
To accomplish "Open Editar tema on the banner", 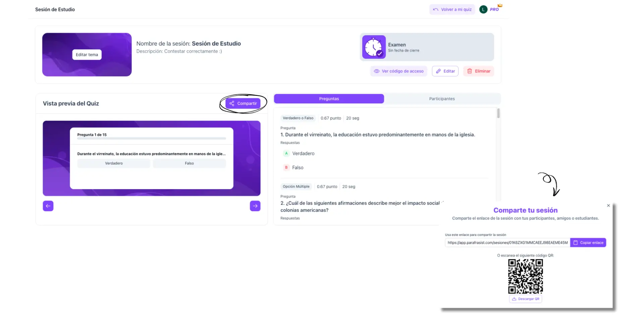I will point(87,55).
